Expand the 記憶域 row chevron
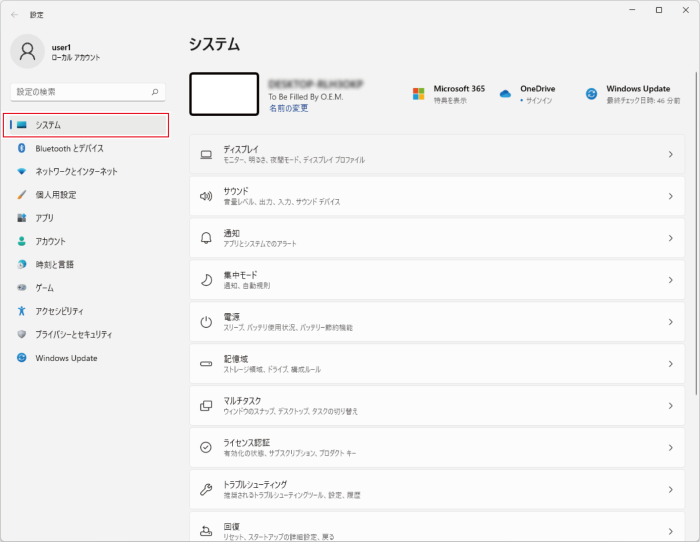700x542 pixels. pos(671,364)
